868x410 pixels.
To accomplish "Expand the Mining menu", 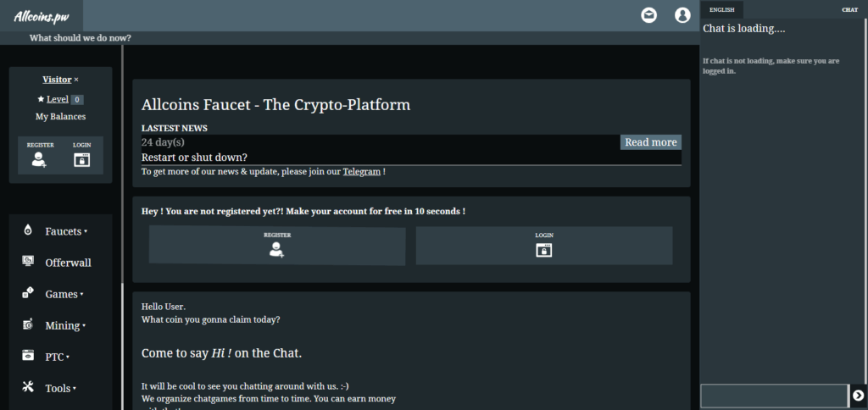I will [65, 326].
